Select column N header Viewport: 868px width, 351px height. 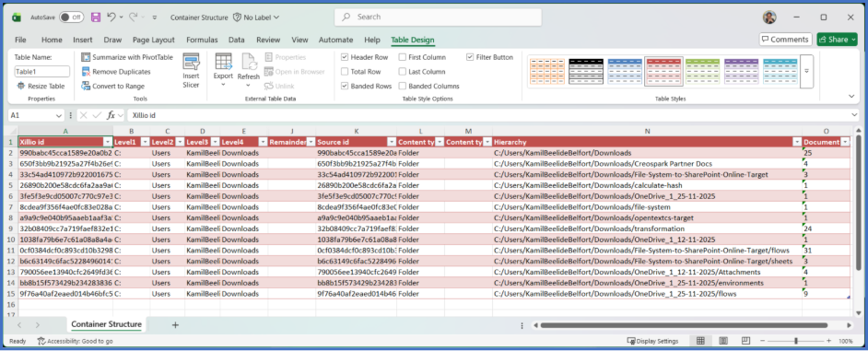[647, 131]
